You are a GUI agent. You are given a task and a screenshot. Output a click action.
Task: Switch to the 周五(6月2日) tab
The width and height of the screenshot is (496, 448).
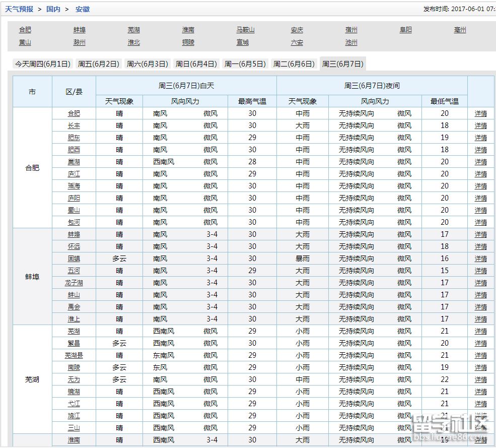click(98, 64)
